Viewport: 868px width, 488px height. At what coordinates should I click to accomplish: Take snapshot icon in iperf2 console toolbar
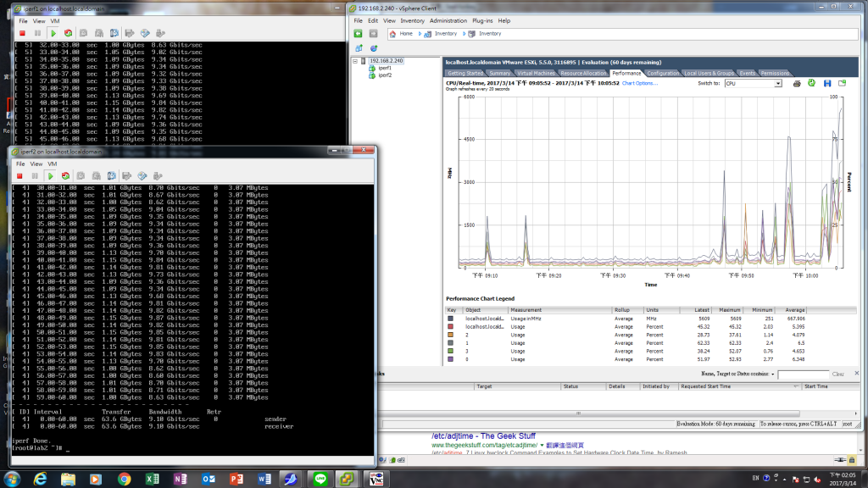pyautogui.click(x=81, y=176)
